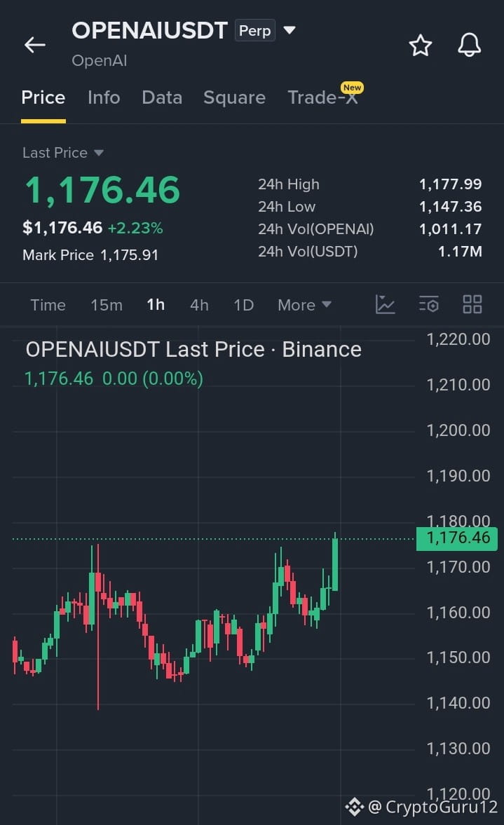Tap the chart's 0.00 (0.00%) change readout
504x825 pixels.
pos(153,379)
